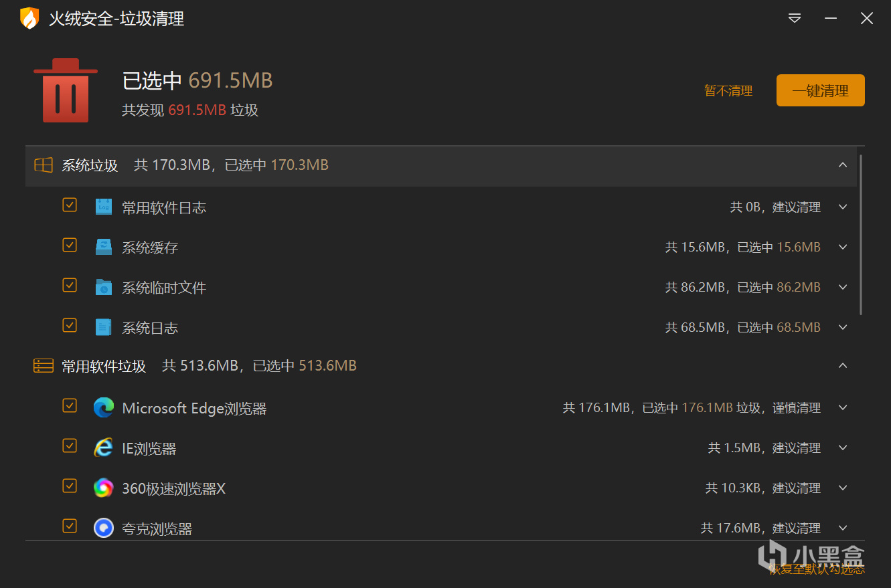Expand the IE浏览器 details chevron
Screen dimensions: 891x588
tap(843, 448)
